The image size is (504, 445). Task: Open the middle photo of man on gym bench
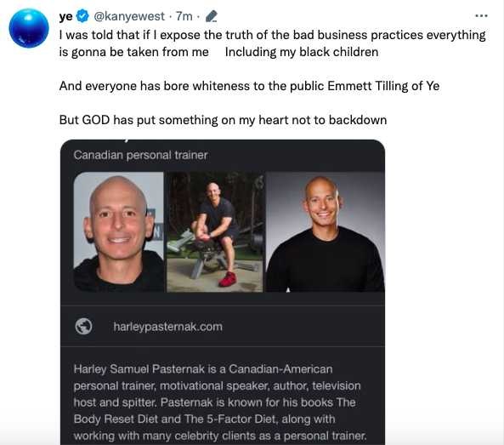click(215, 232)
